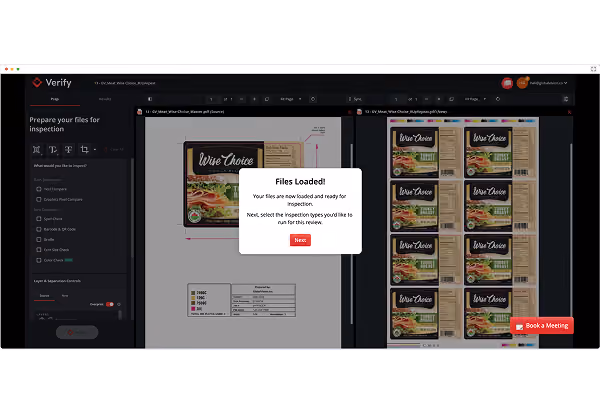Rotate the new document
This screenshot has height=413, width=600.
tap(498, 99)
